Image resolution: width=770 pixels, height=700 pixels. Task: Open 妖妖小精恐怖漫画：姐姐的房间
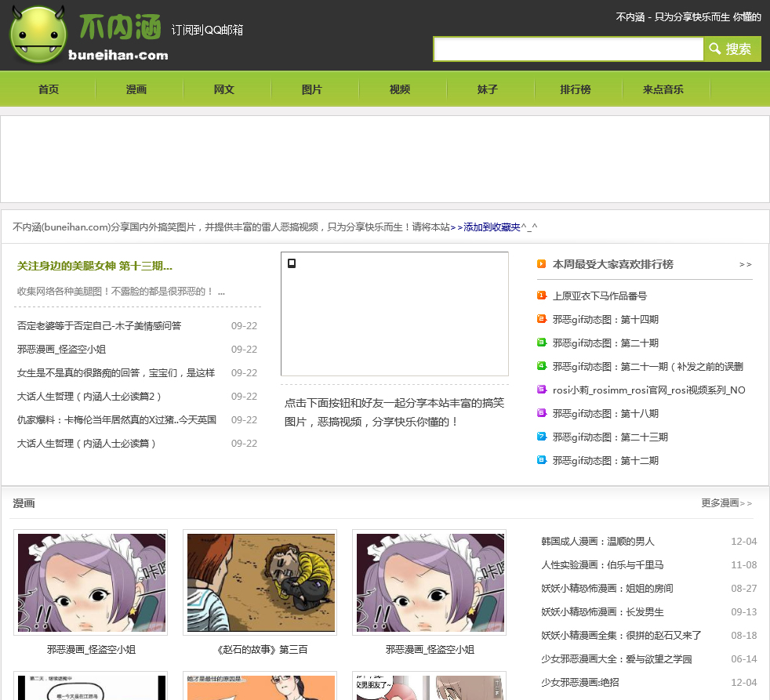pos(607,589)
